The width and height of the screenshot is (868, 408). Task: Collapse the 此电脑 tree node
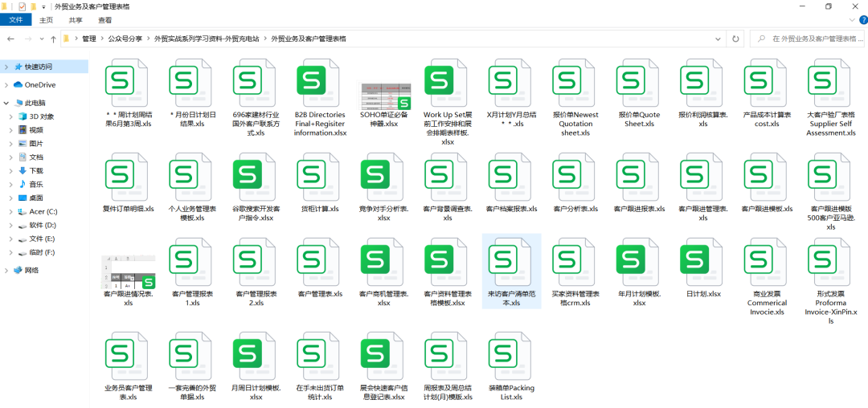6,103
